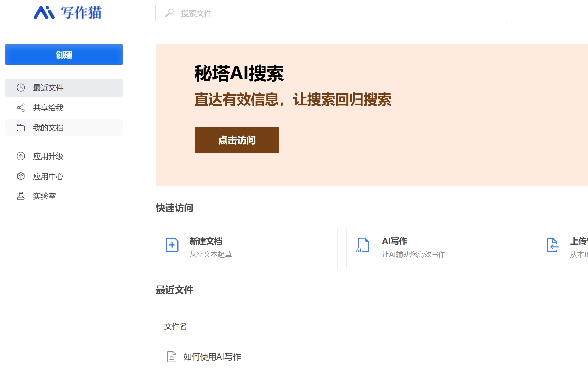Click the flask icon beside 实验室
The image size is (588, 375).
click(x=21, y=196)
